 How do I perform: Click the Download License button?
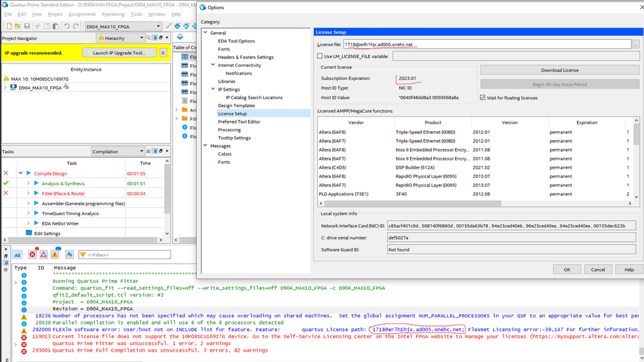pos(559,70)
